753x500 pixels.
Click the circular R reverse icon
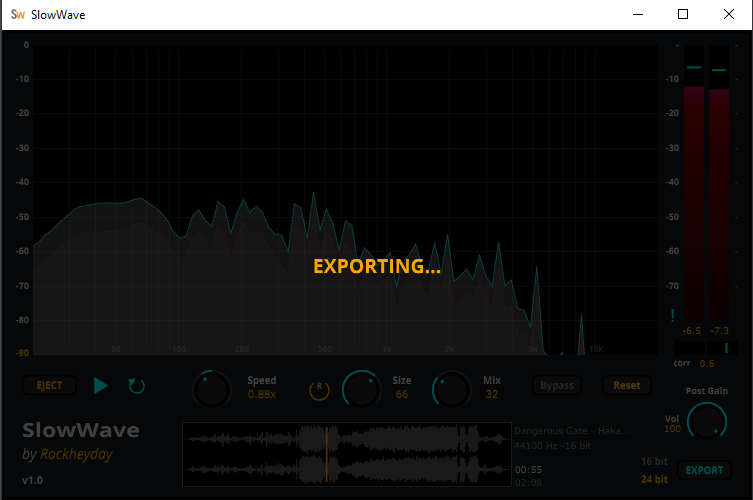point(319,390)
